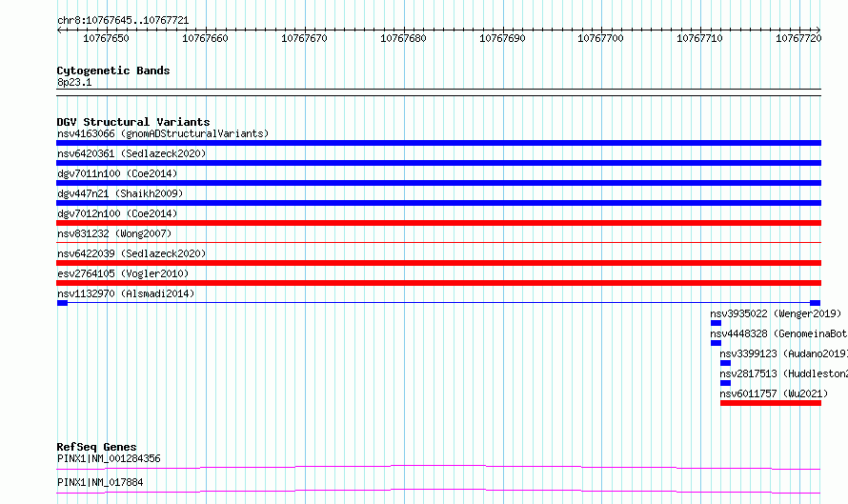Click the DGV Structural Variants track heading

133,122
